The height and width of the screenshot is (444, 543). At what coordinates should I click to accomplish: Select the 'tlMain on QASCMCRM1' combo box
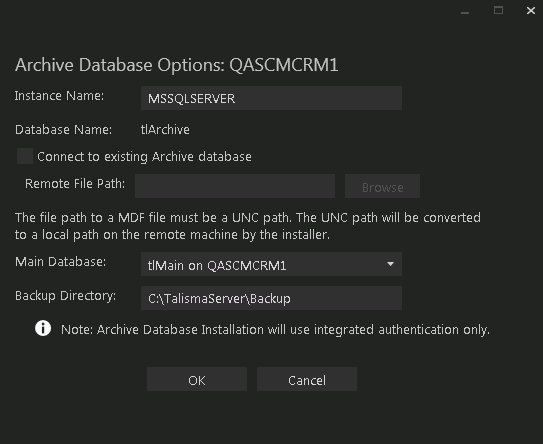click(x=271, y=264)
